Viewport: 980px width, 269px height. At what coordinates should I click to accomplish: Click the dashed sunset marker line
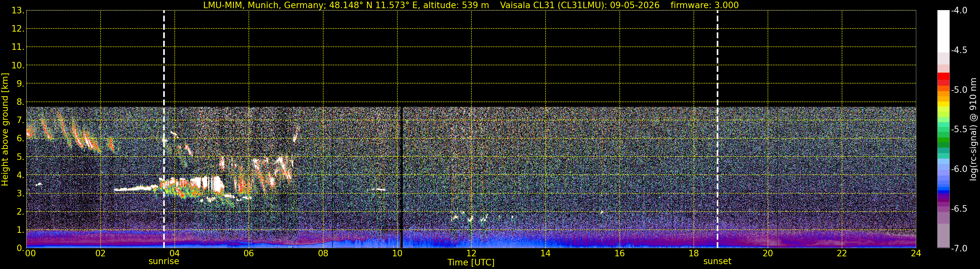[717, 129]
